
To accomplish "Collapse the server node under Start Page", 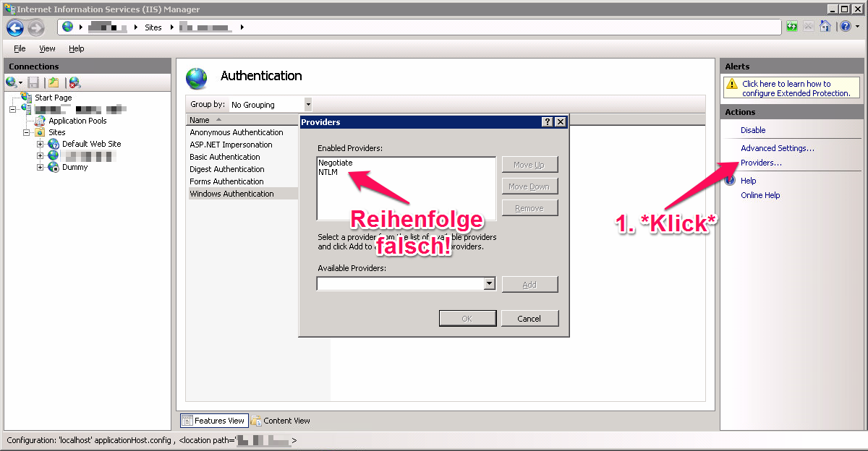I will point(14,109).
